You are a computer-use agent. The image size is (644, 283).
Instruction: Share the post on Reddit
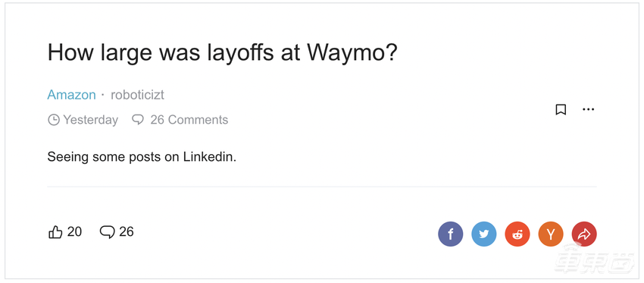[x=517, y=234]
